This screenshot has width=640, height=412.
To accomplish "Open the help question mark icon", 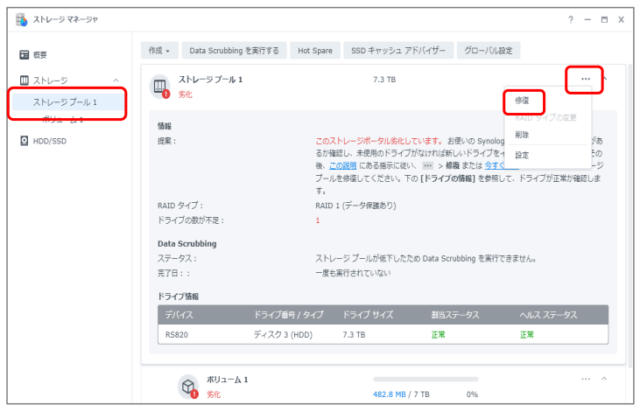I will [x=570, y=19].
